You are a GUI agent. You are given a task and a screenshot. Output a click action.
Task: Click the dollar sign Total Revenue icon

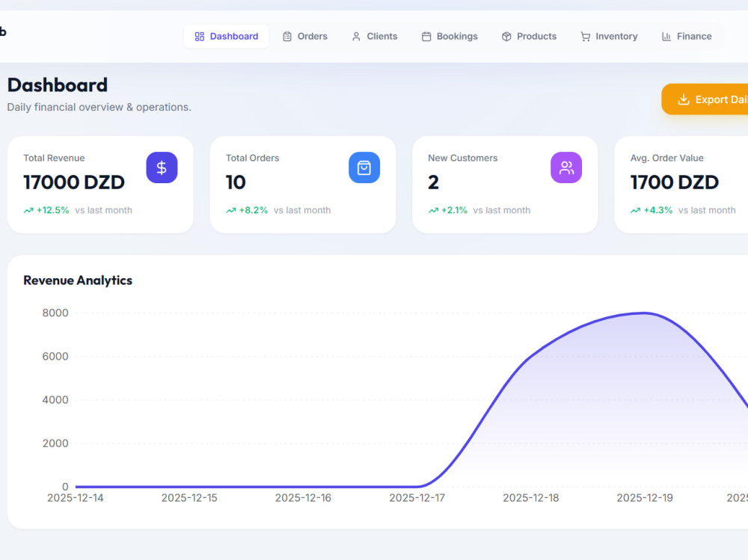tap(162, 167)
